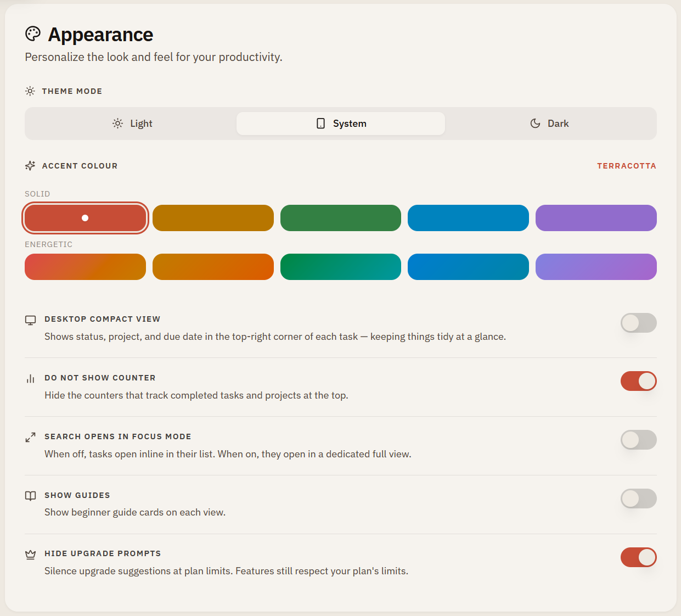Viewport: 681px width, 616px height.
Task: Turn on the Show Guides toggle
Action: click(x=639, y=499)
